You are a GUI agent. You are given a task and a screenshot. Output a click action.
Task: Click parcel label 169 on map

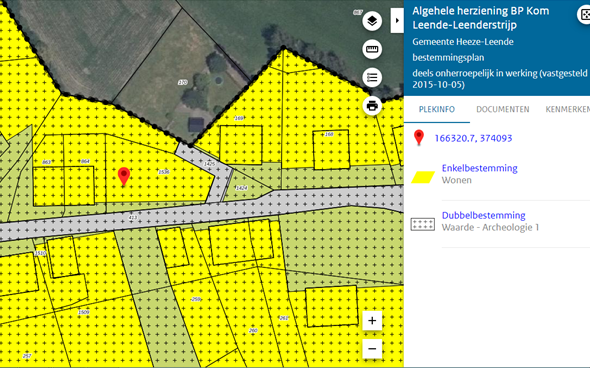click(239, 118)
